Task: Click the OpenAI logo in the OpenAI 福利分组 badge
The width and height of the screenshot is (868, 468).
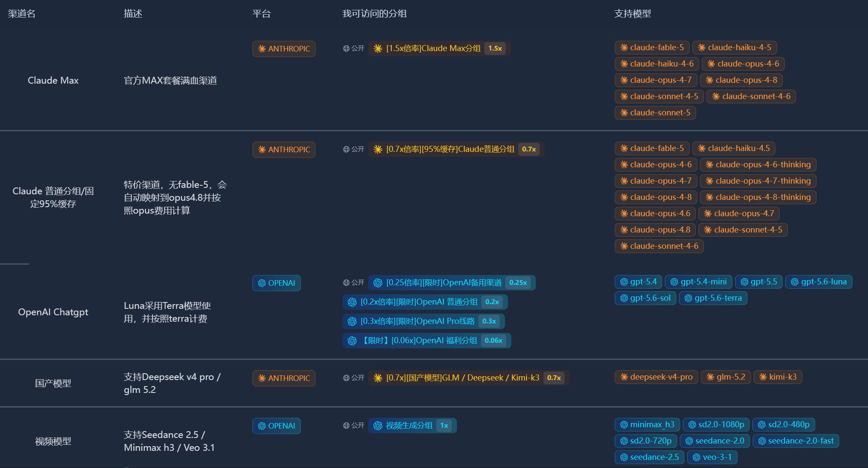Action: click(x=352, y=341)
